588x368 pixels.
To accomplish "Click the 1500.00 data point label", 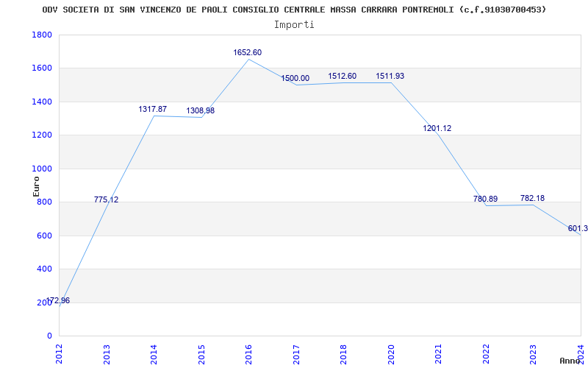I will click(295, 79).
